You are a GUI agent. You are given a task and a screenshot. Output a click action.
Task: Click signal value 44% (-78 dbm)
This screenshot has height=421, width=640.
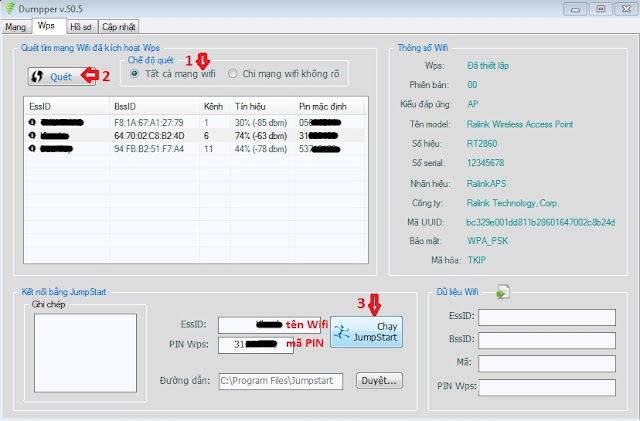[261, 149]
